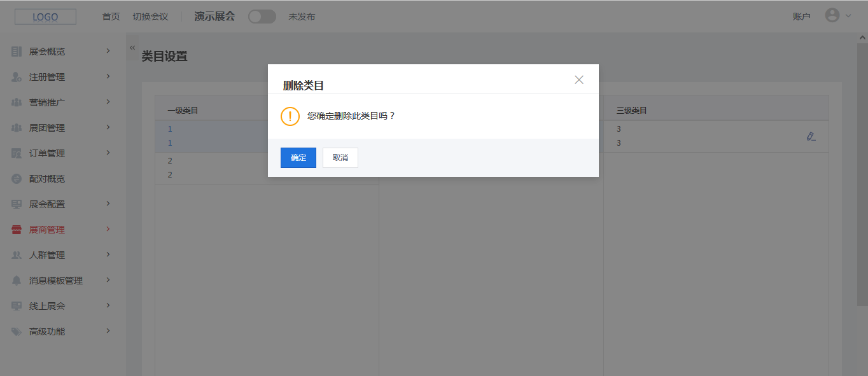Click the user avatar icon
Screen dimensions: 868x376
coord(832,15)
